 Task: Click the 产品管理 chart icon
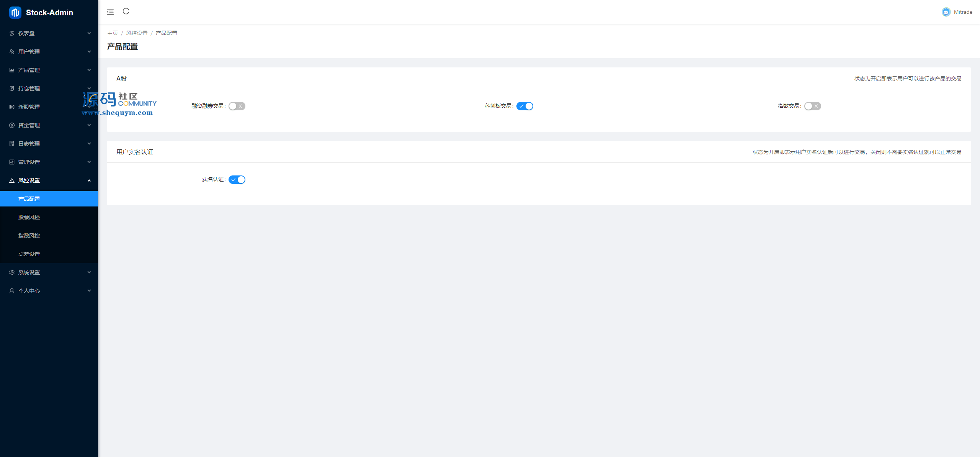click(x=12, y=70)
